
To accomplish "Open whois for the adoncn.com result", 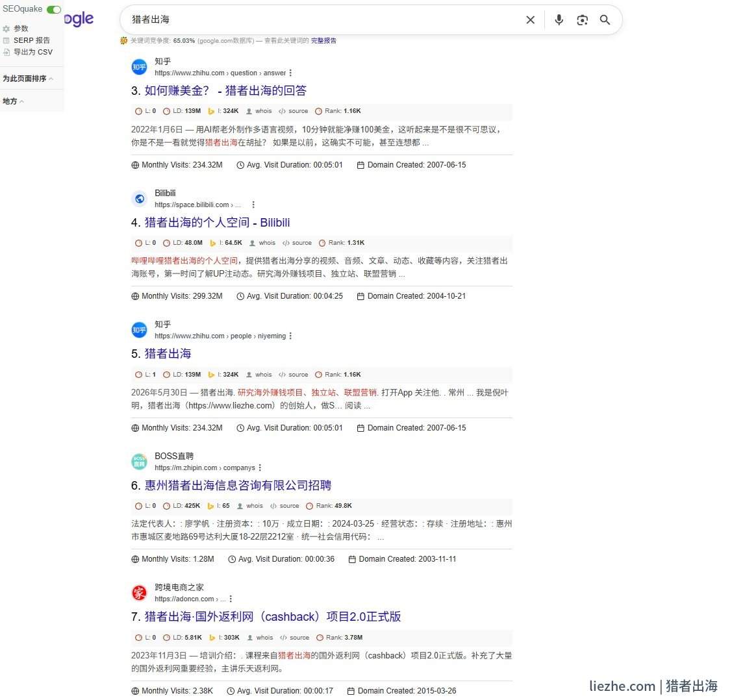I will coord(260,638).
